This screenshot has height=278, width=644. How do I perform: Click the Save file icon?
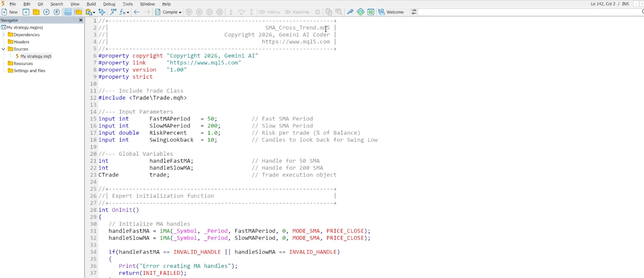click(46, 12)
